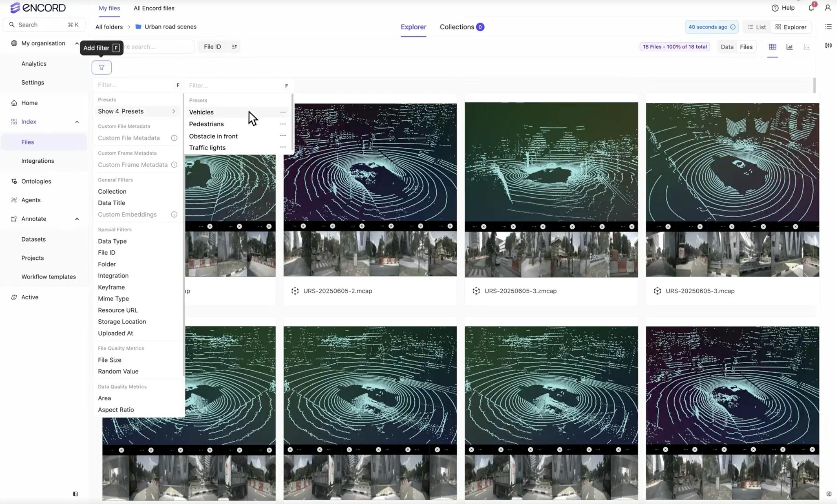Viewport: 837px width, 504px height.
Task: Select the Data toggle option
Action: (727, 47)
